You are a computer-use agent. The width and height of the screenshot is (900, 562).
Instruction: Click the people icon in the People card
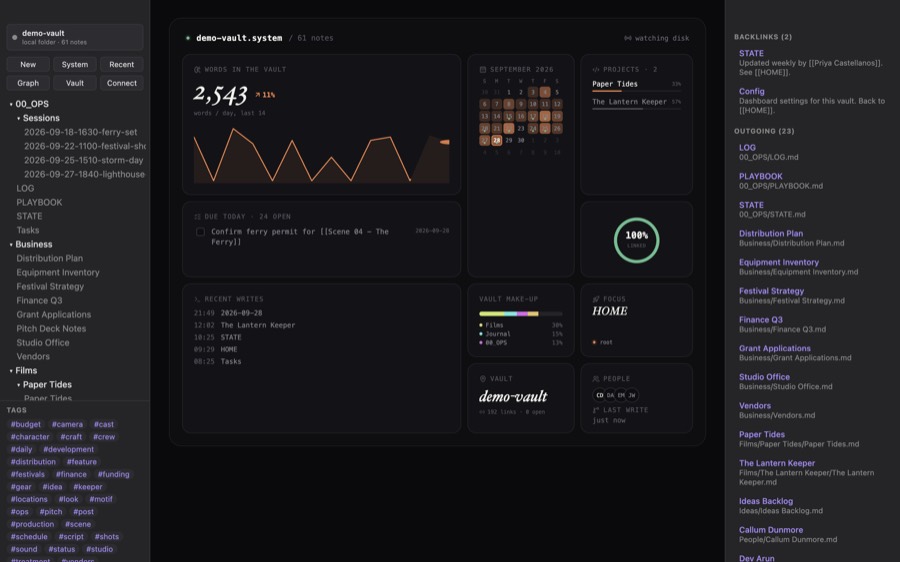click(x=596, y=379)
